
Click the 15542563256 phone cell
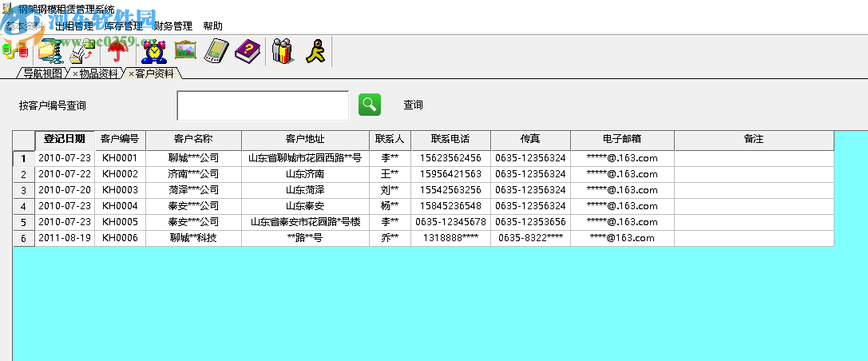450,190
